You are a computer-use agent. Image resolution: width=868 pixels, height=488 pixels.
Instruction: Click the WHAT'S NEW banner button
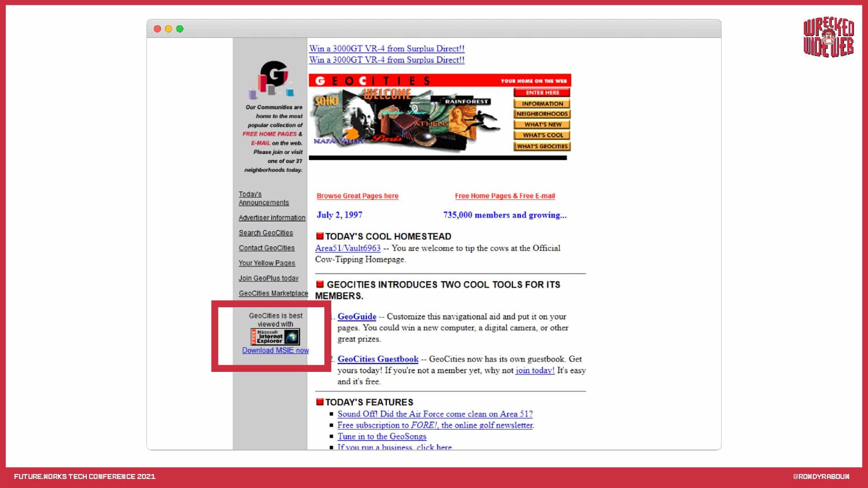coord(542,125)
